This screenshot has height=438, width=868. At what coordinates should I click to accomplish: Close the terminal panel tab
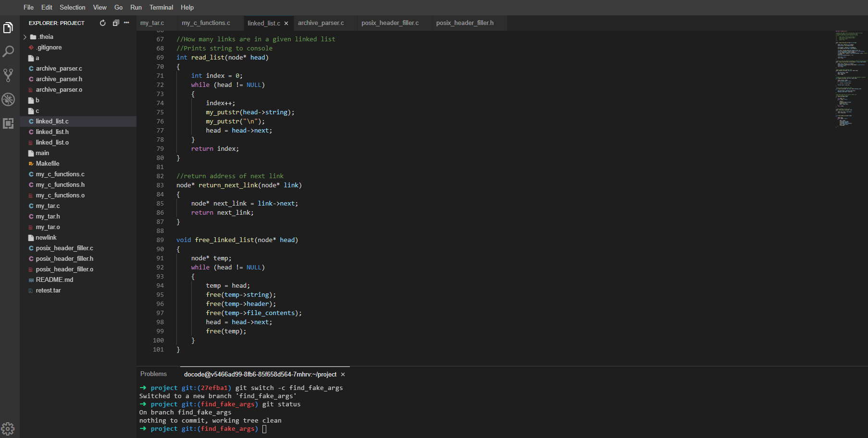pos(343,375)
